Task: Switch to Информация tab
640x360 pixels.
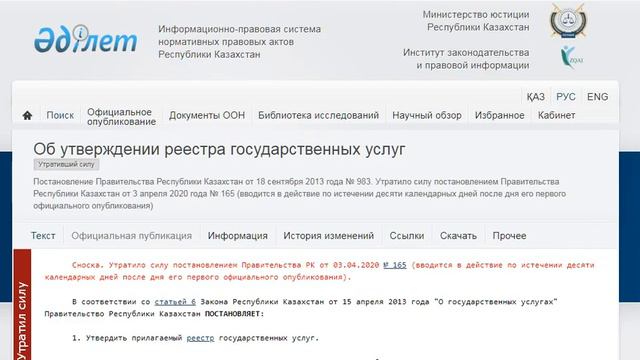Action: pyautogui.click(x=238, y=236)
